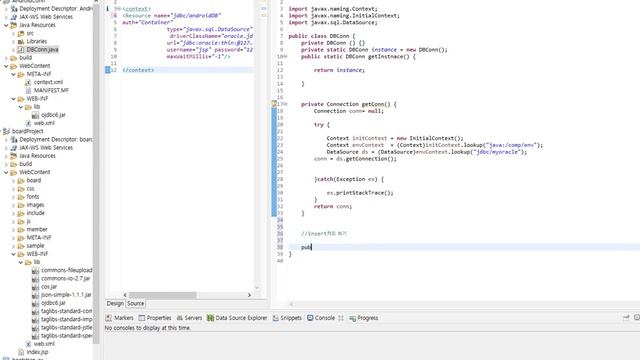The width and height of the screenshot is (640, 360).
Task: Collapse the META-INF folder containing context.xml
Action: pos(13,74)
